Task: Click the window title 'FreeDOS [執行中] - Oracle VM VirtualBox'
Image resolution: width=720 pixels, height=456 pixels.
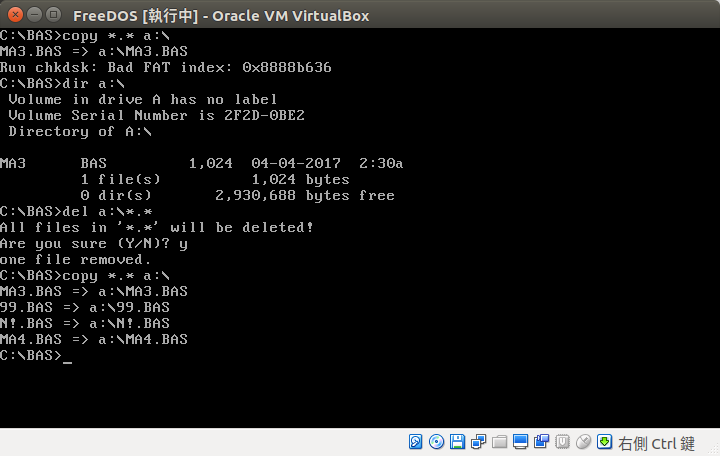Action: (221, 15)
